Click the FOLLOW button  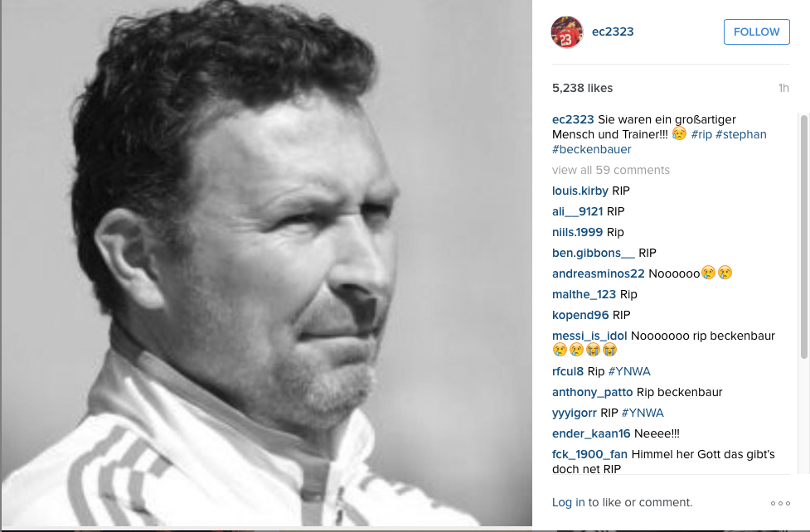756,32
